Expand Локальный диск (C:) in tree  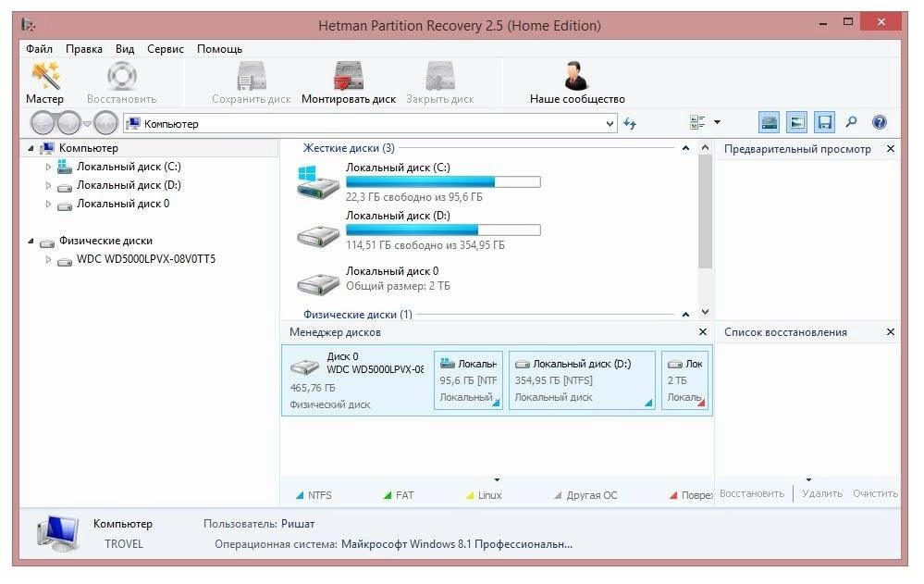point(48,167)
